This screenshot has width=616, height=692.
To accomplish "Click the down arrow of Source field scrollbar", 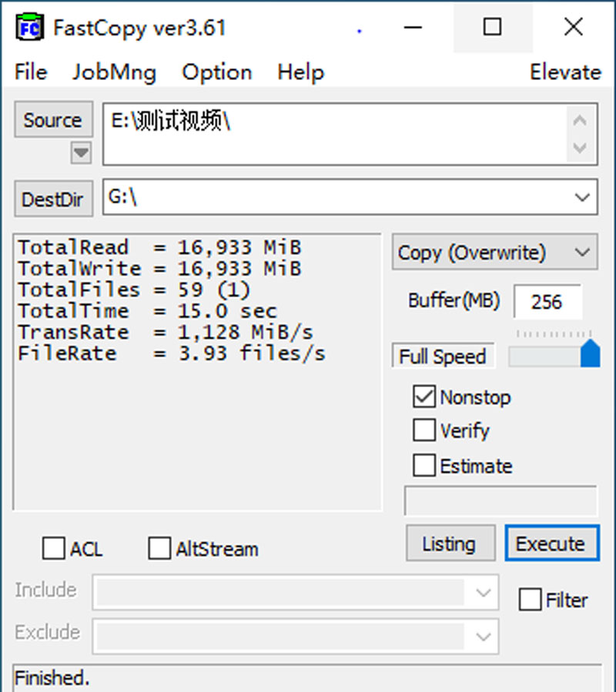I will (580, 147).
